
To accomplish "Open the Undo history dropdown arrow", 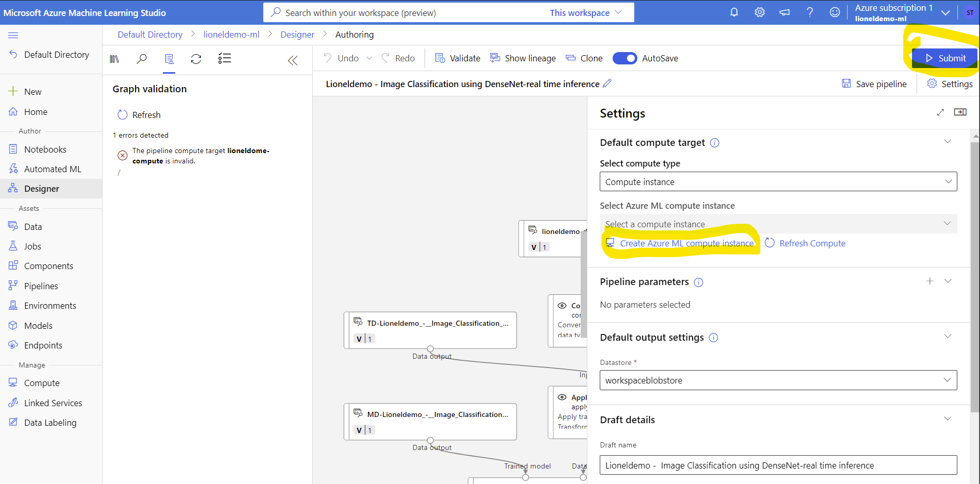I will pyautogui.click(x=369, y=58).
